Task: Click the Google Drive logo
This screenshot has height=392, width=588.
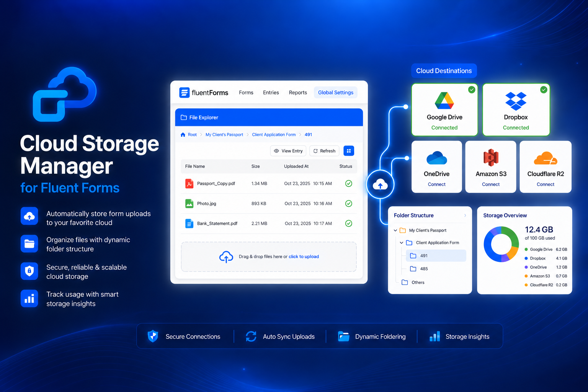Action: pos(444,101)
